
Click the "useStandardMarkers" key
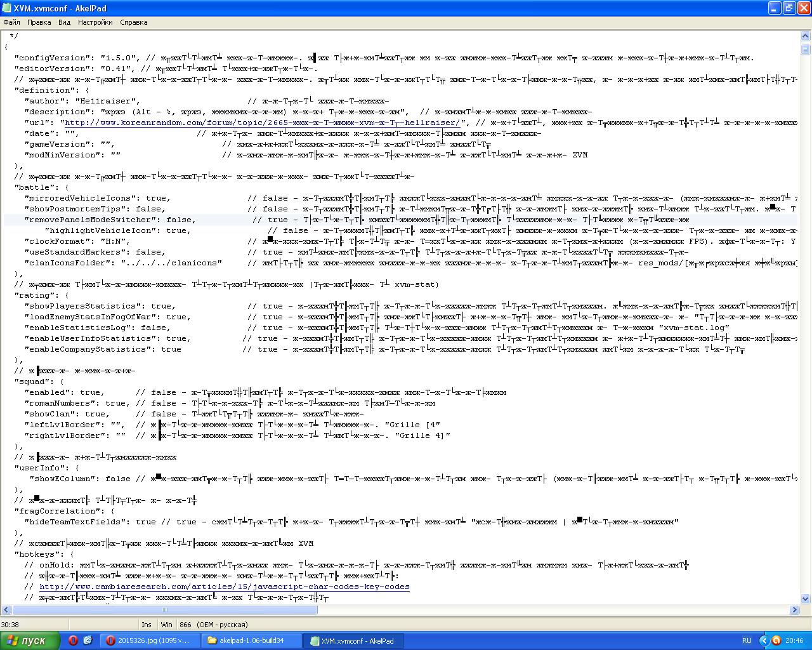tap(77, 252)
